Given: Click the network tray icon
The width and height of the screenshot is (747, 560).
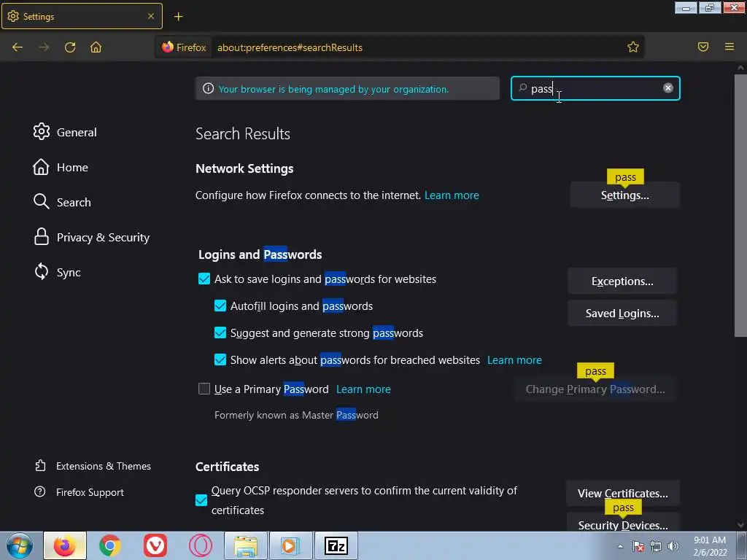Looking at the screenshot, I should [656, 546].
